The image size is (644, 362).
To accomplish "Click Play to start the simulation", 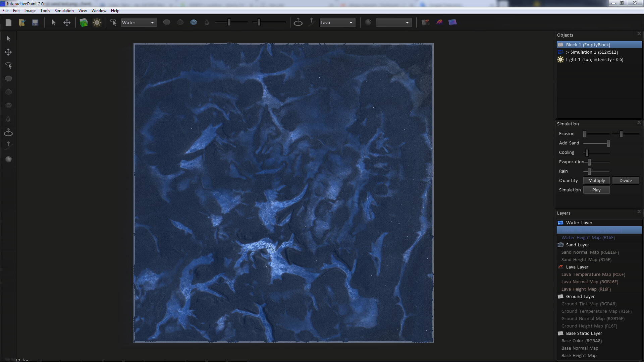I will tap(596, 190).
